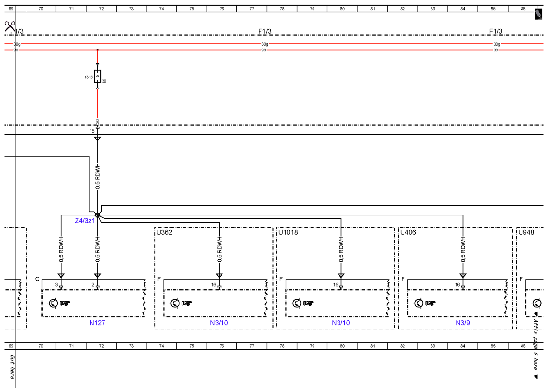548x392 pixels.
Task: Click the f315 fuse label text
Action: [89, 77]
